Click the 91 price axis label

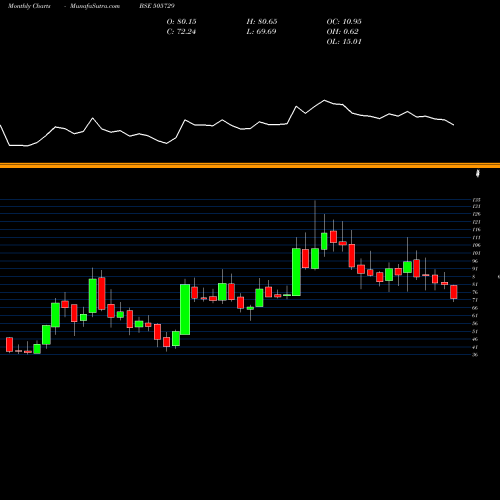pyautogui.click(x=475, y=269)
